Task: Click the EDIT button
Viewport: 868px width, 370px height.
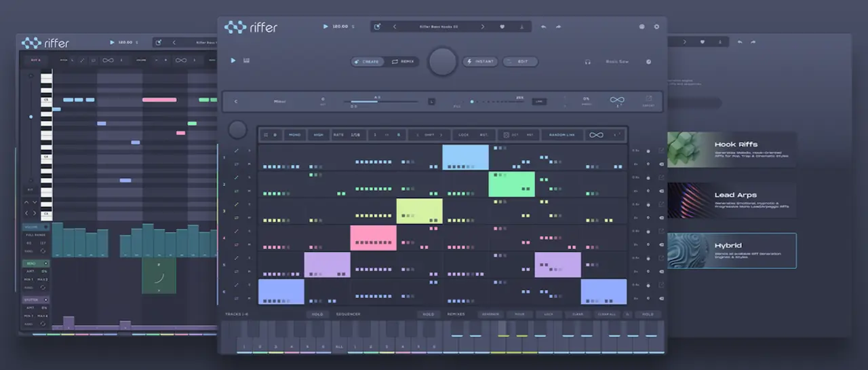Action: tap(520, 61)
